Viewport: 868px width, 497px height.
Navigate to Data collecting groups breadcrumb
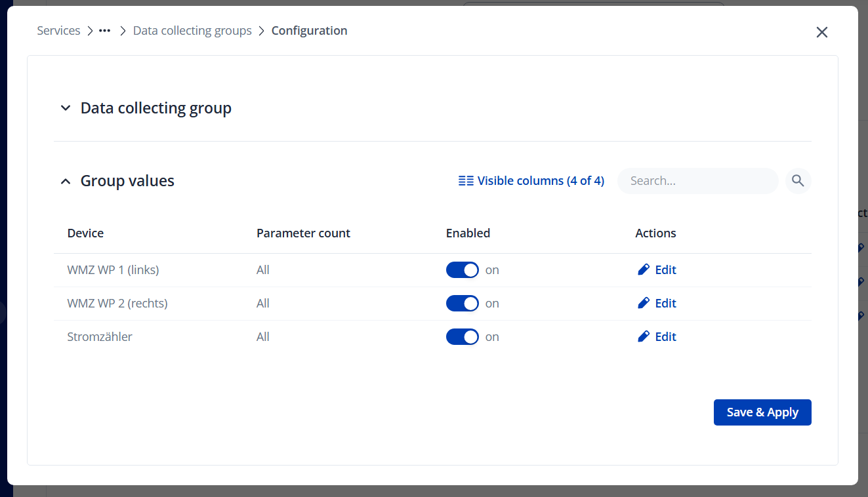pyautogui.click(x=192, y=31)
